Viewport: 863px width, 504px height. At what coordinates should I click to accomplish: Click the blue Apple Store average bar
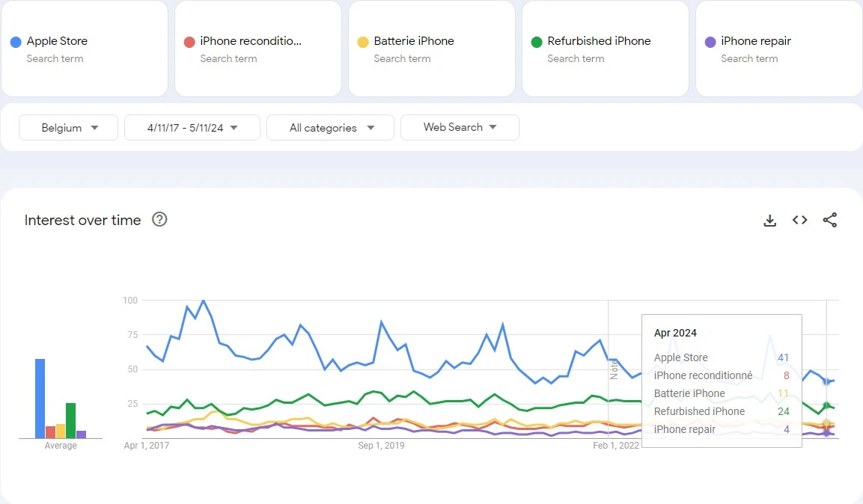[x=40, y=399]
